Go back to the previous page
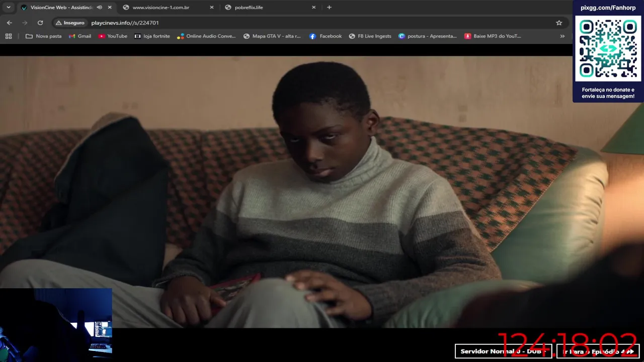The width and height of the screenshot is (644, 362). 10,23
